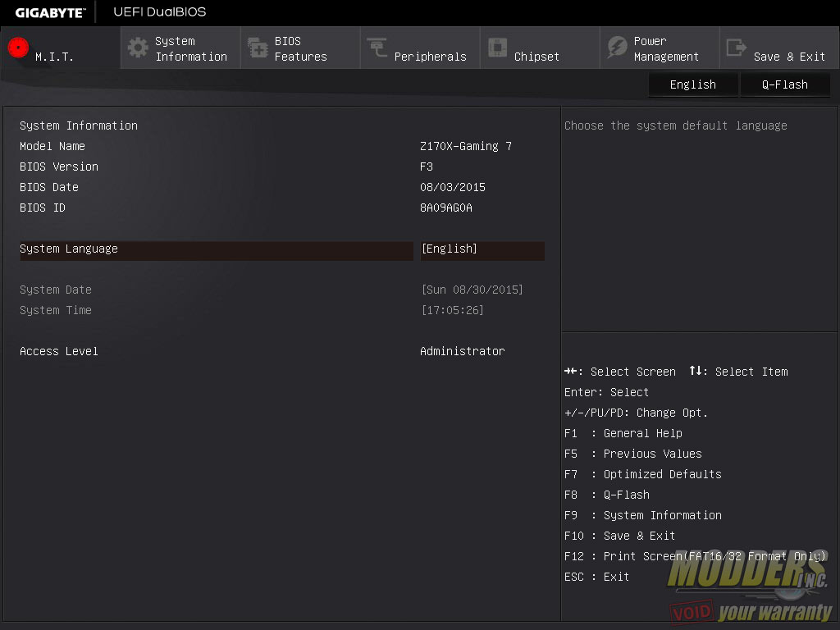
Task: Click the Model Name label
Action: tap(52, 146)
